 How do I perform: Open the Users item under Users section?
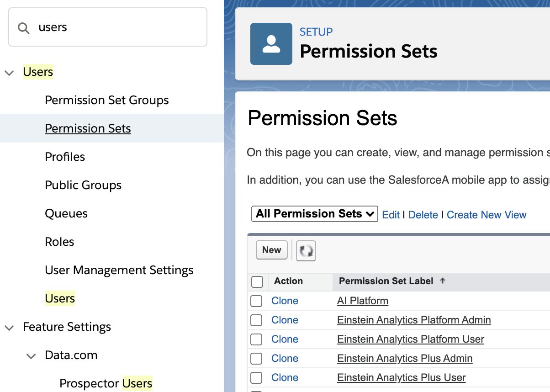(60, 298)
